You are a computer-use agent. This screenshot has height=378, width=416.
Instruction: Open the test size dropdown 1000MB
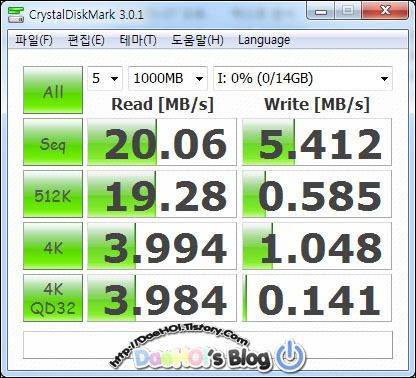[x=168, y=78]
